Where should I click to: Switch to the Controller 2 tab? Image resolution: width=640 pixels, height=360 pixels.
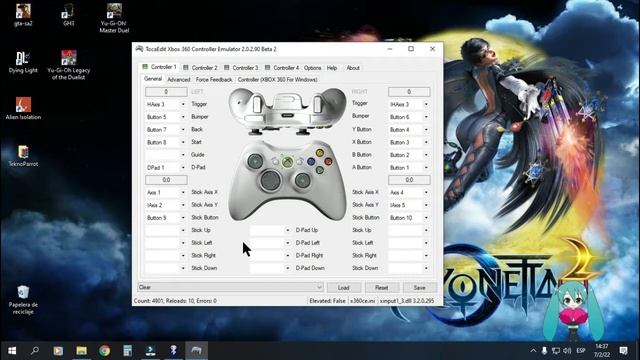point(200,68)
